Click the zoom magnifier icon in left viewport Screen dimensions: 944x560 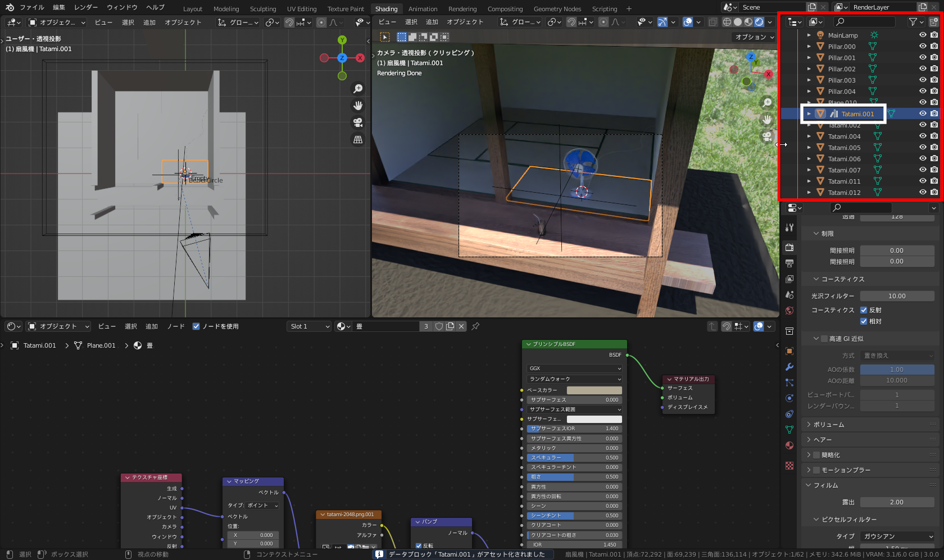point(357,89)
